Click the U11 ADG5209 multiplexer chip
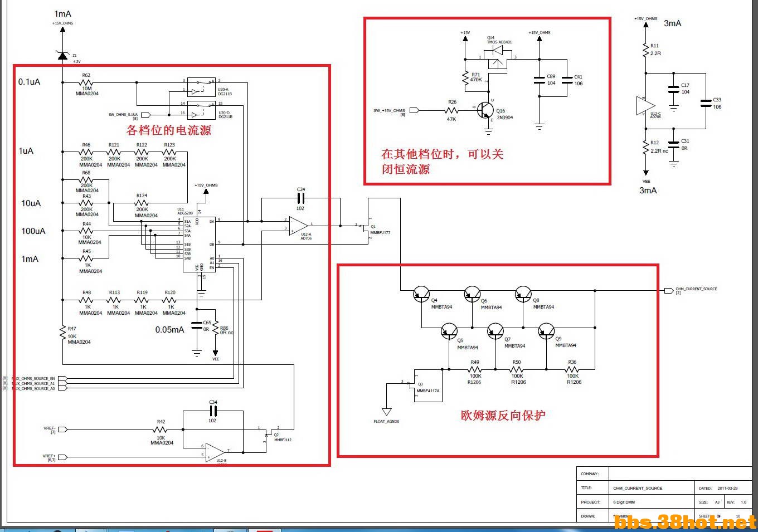Image resolution: width=758 pixels, height=532 pixels. tap(199, 245)
